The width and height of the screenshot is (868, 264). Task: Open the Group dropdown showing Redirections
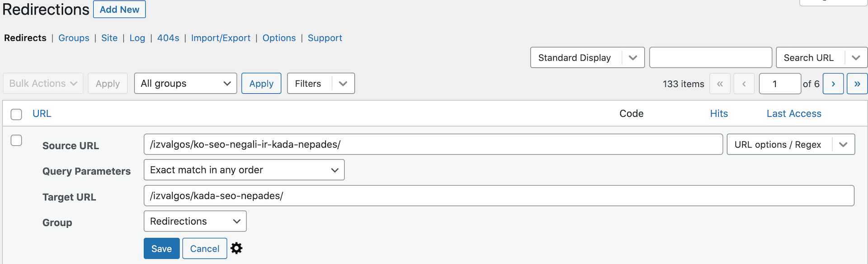pyautogui.click(x=194, y=221)
